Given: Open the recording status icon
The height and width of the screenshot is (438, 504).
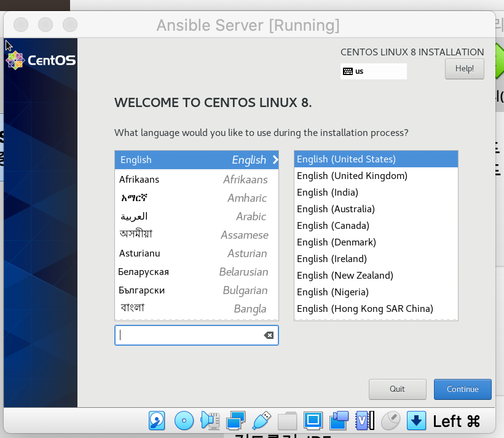Looking at the screenshot, I should coord(339,420).
